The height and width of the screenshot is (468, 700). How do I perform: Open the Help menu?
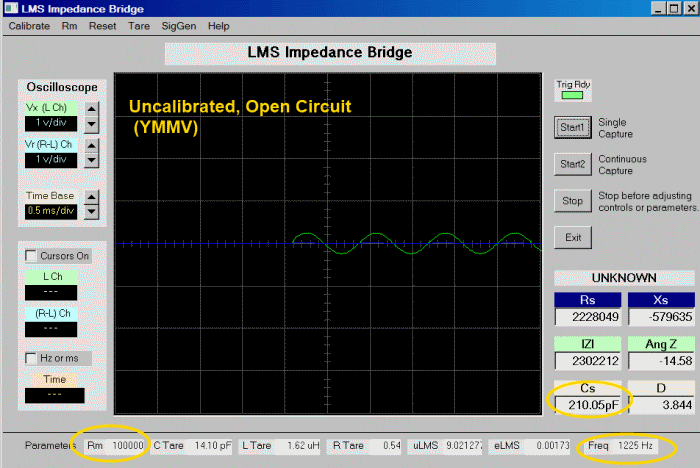point(218,26)
